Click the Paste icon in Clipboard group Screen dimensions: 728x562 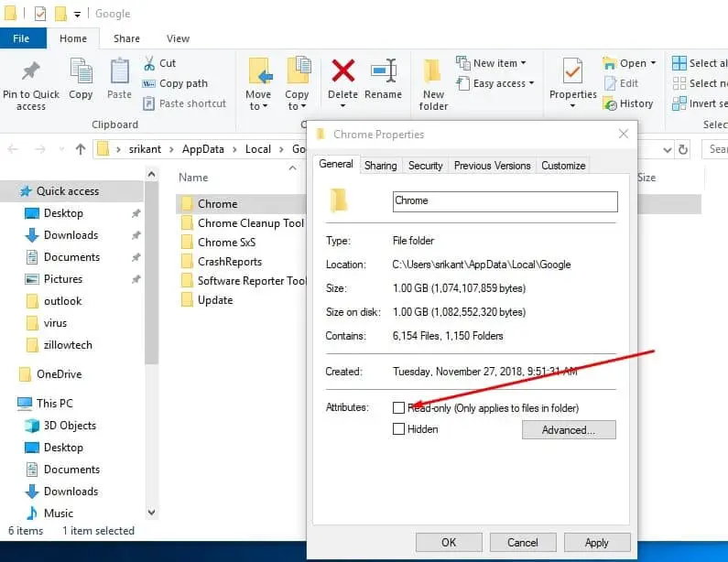click(119, 71)
